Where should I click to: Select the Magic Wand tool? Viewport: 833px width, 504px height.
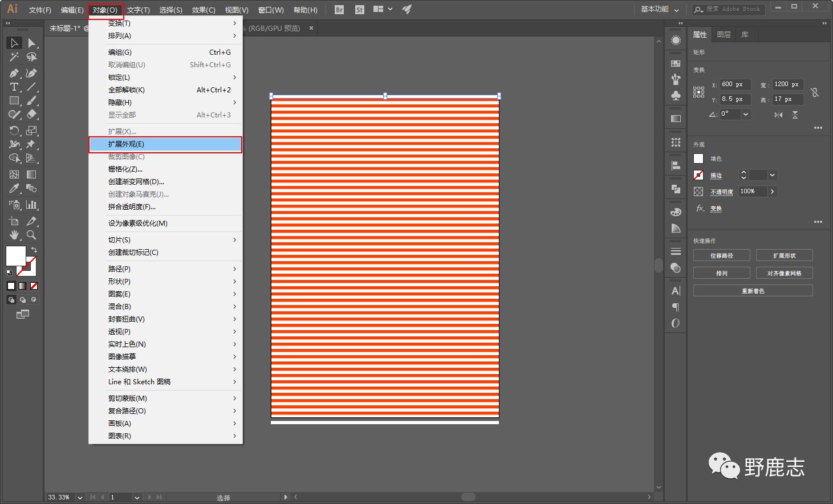coord(14,57)
